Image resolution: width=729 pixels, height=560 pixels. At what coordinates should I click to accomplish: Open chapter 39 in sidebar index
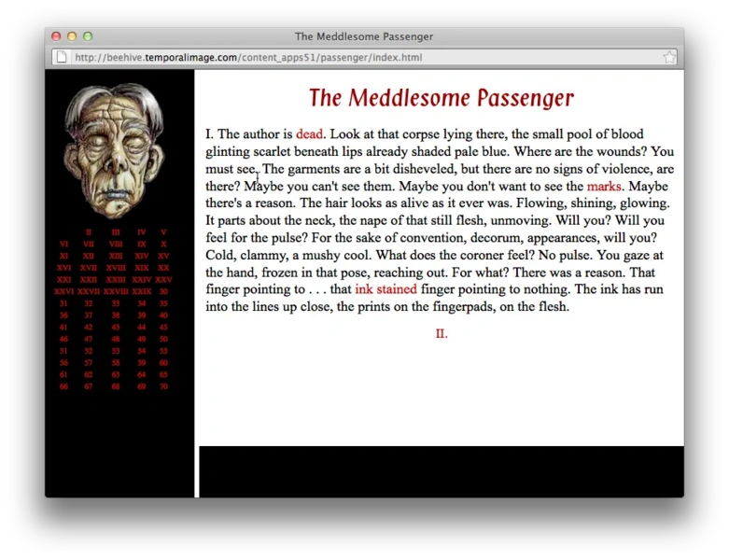[141, 315]
